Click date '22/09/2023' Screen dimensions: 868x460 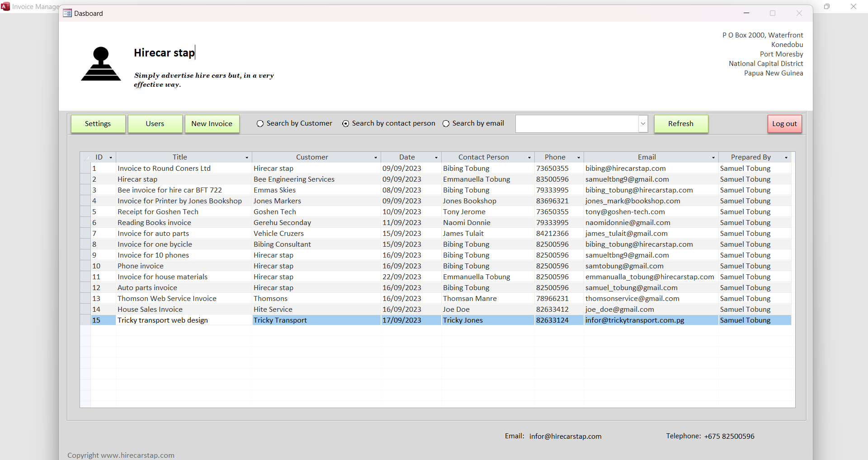pyautogui.click(x=402, y=277)
